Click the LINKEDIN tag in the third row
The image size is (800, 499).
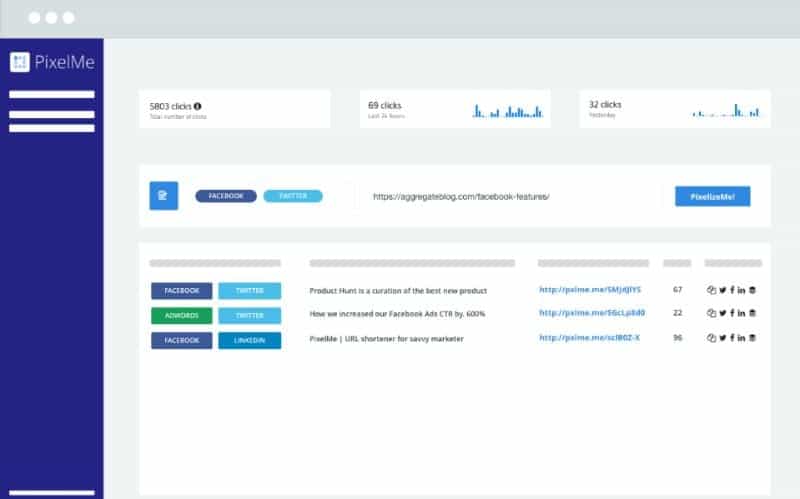tap(249, 340)
